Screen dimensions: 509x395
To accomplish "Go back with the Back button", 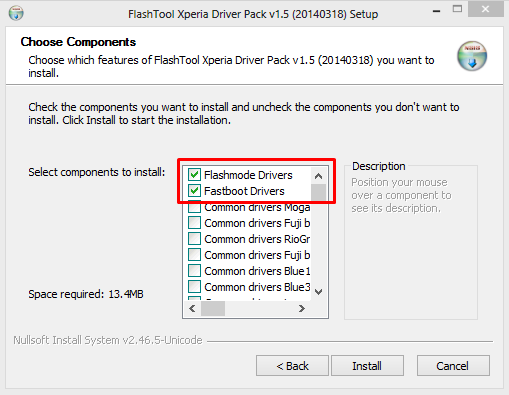I will pyautogui.click(x=292, y=366).
